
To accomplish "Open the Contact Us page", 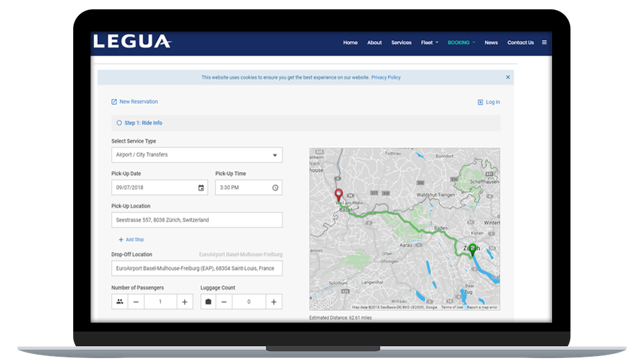I will (521, 42).
